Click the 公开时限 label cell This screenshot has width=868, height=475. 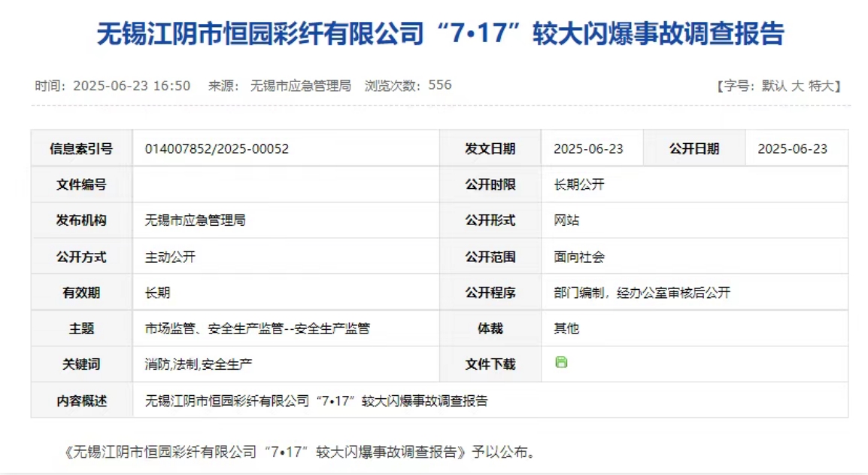490,184
